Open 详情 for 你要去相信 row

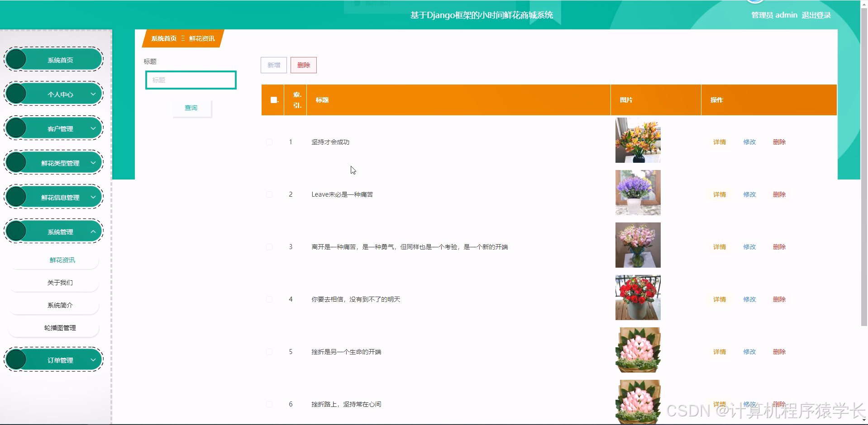click(x=720, y=299)
